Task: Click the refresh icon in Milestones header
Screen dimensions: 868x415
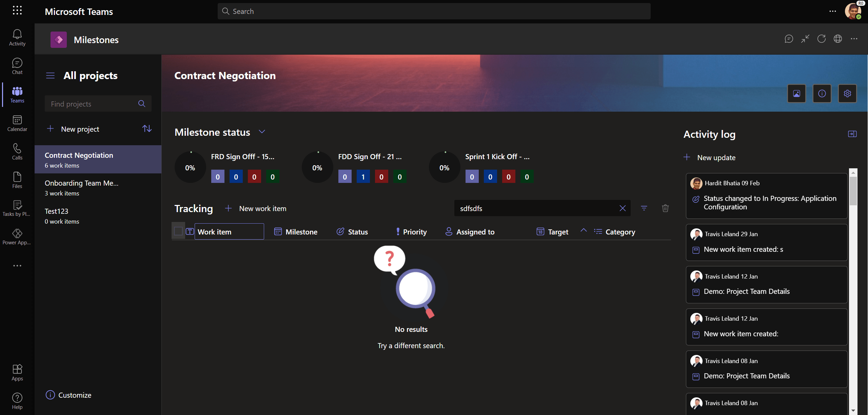Action: point(821,39)
